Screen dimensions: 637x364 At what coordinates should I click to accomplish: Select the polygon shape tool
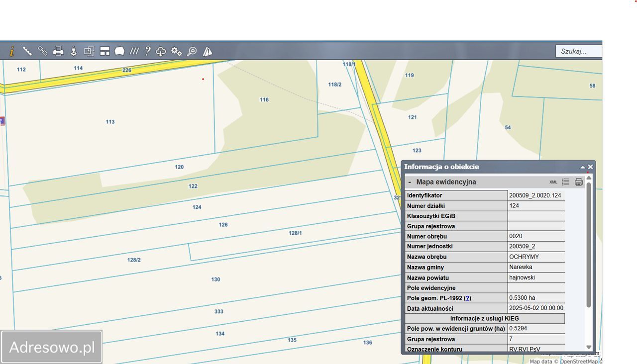(x=119, y=51)
